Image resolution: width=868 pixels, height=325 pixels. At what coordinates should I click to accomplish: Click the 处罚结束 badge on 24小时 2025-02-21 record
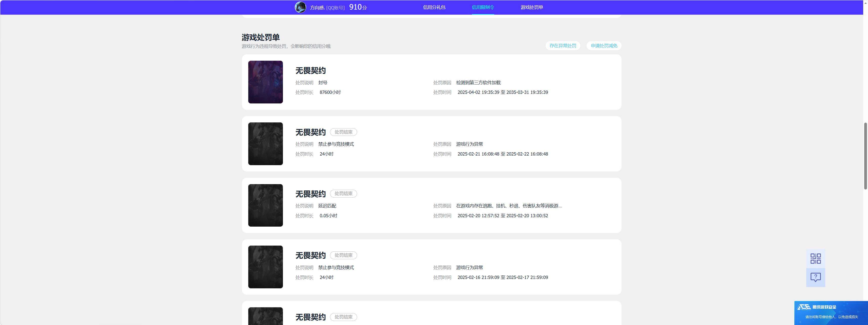[343, 132]
